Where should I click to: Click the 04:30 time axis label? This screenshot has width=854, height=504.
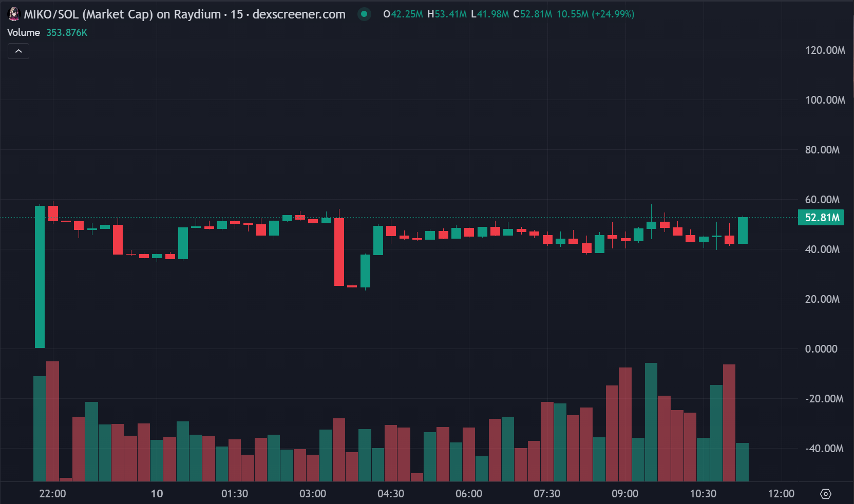(x=391, y=494)
